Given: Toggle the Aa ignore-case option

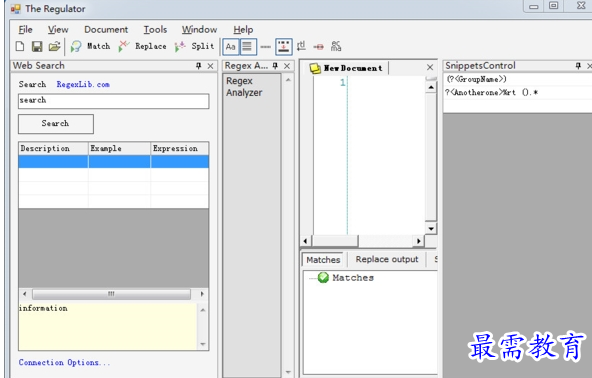Looking at the screenshot, I should click(230, 47).
